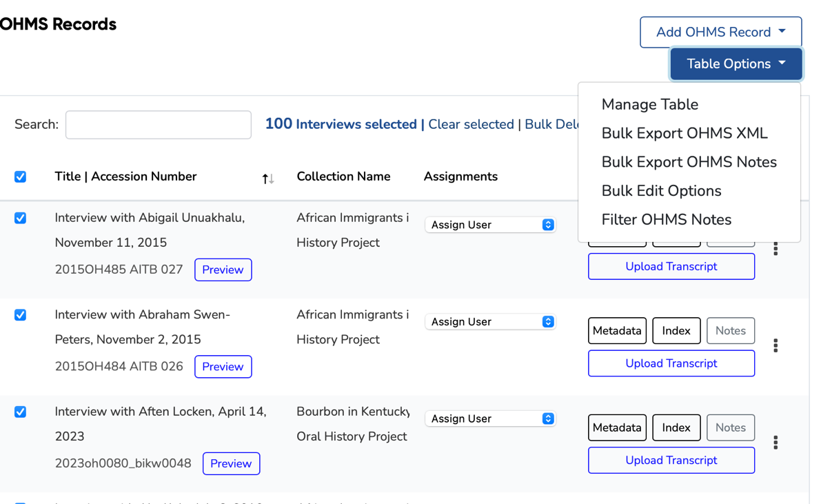Open Assign User dropdown for Abraham Swen-Peters
Image resolution: width=821 pixels, height=504 pixels.
490,322
